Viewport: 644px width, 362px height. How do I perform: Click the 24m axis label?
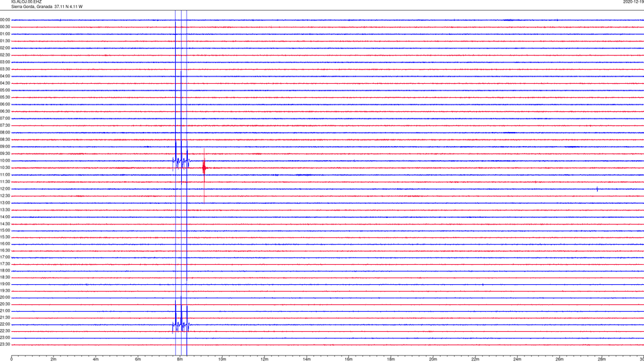pos(517,359)
